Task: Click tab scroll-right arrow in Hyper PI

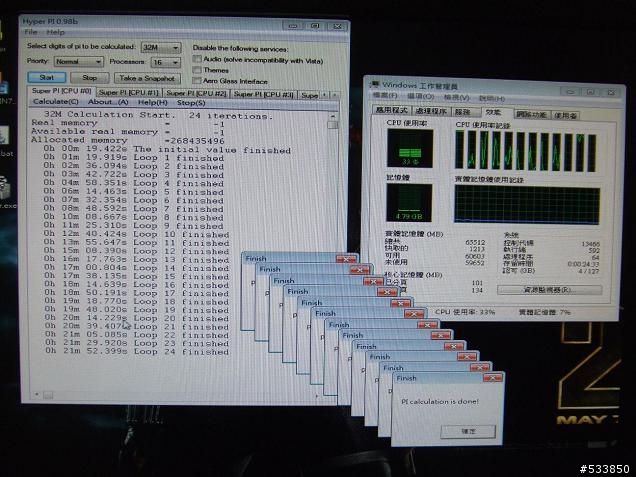Action: pos(334,95)
